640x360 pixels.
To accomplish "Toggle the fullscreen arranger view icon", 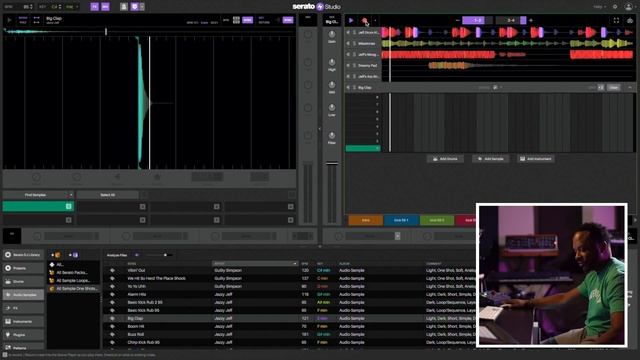I will [616, 20].
